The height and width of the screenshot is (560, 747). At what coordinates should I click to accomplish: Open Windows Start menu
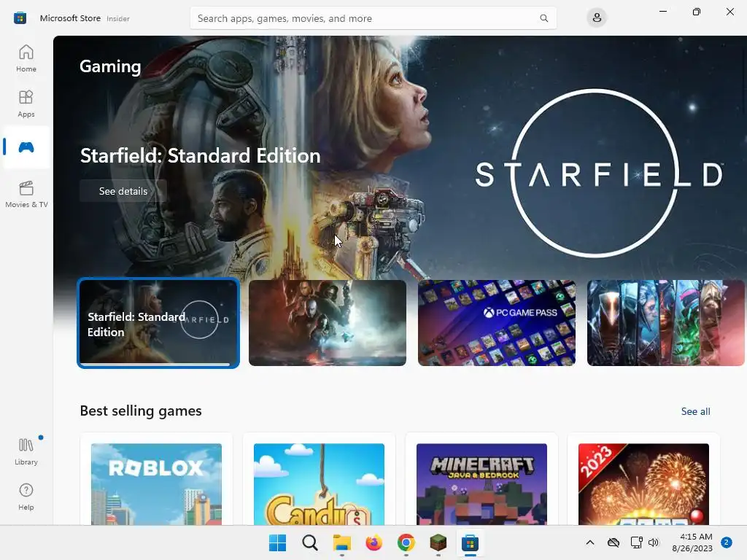click(278, 542)
